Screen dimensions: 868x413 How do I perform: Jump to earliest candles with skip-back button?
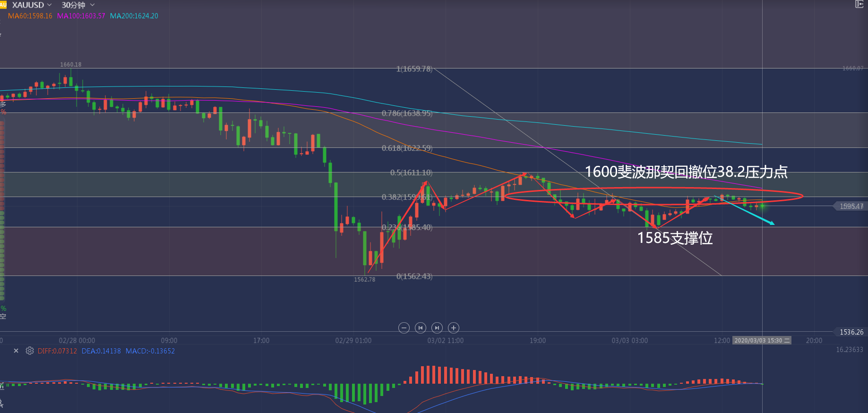point(421,327)
